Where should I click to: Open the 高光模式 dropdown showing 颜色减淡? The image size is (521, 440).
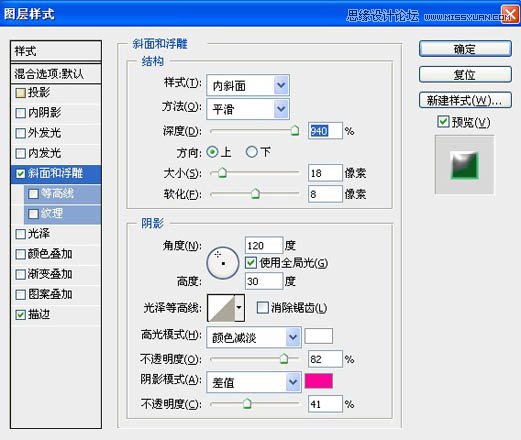point(254,338)
